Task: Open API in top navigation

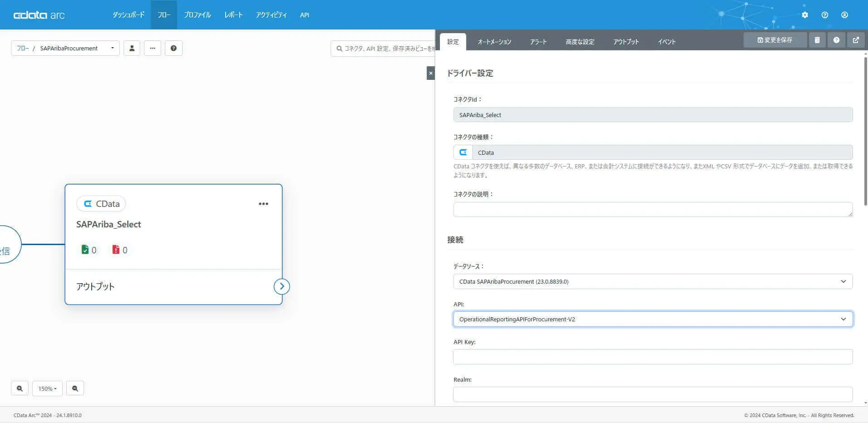Action: tap(305, 15)
